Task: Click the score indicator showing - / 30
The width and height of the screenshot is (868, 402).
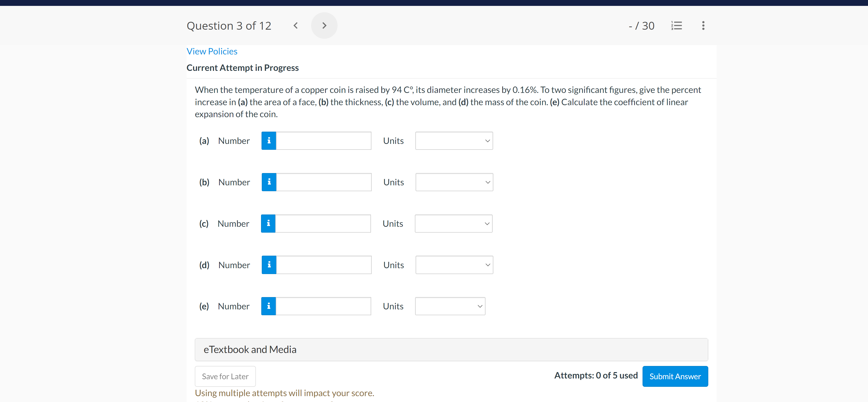Action: click(x=641, y=25)
